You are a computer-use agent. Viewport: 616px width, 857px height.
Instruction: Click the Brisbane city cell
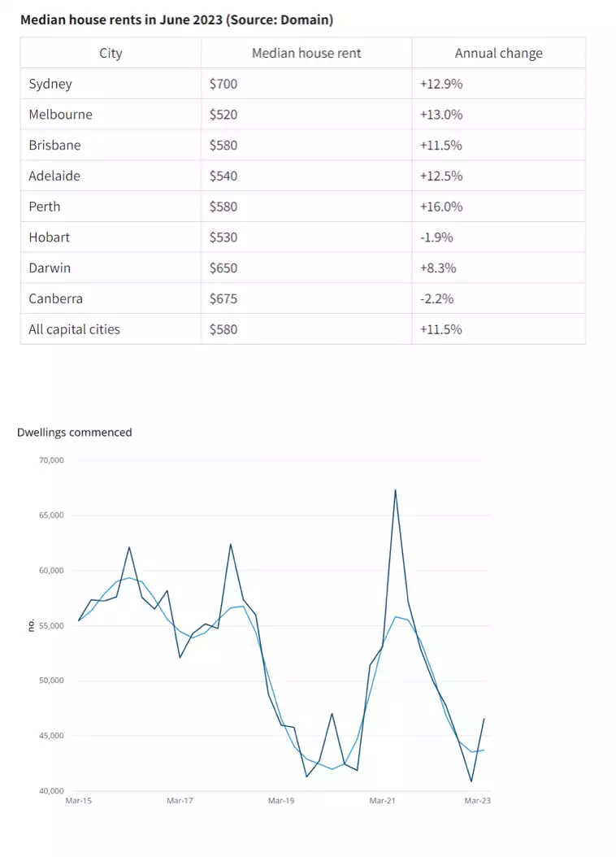(x=54, y=145)
